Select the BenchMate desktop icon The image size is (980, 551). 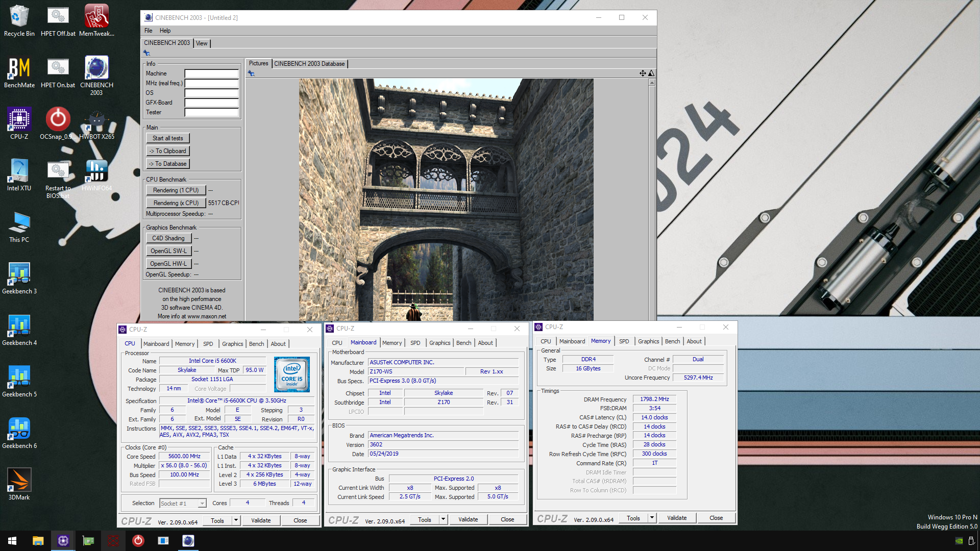point(19,72)
